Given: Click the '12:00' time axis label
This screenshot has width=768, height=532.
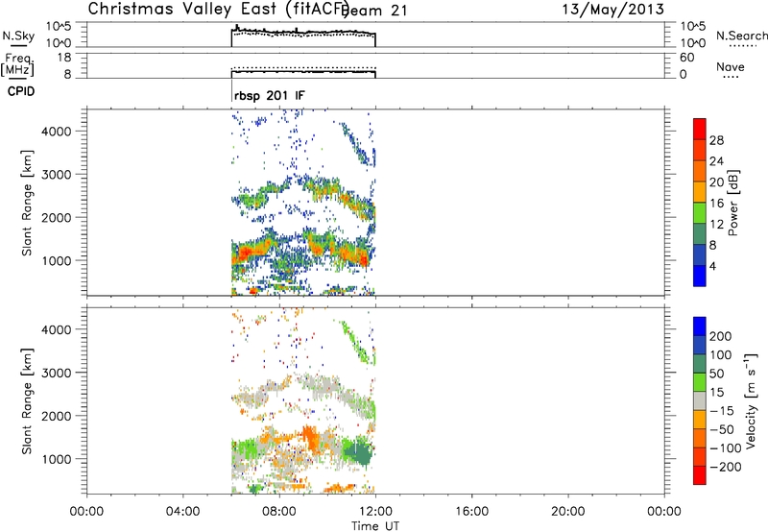Looking at the screenshot, I should click(375, 512).
